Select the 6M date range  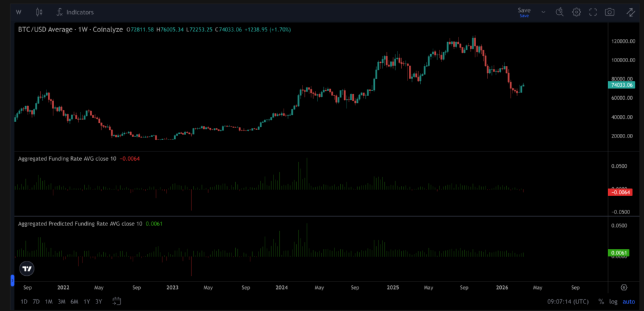74,302
